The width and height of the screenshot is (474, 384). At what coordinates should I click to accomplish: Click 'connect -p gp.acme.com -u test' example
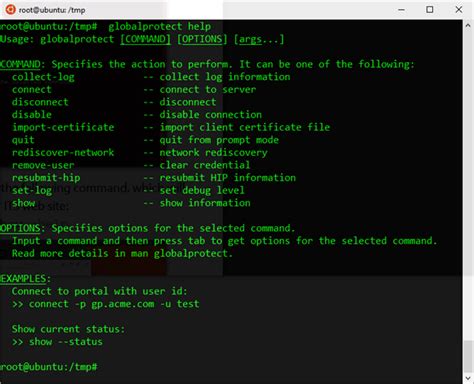point(114,304)
